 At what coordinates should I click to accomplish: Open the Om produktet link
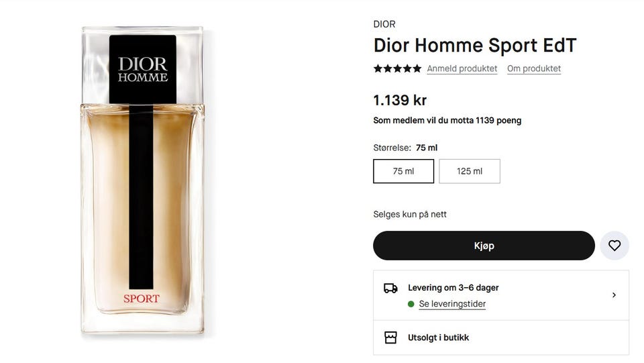click(x=534, y=68)
